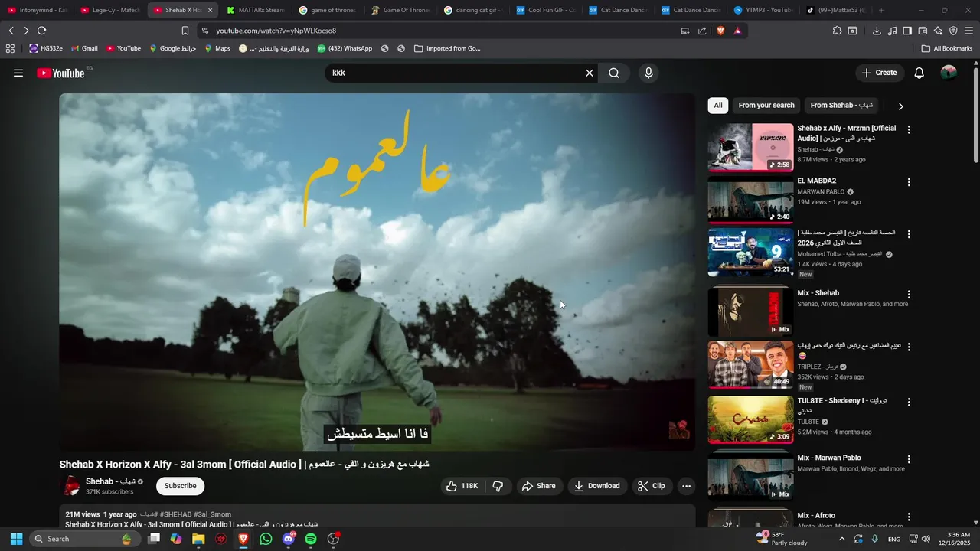Open YouTube notifications bell

(920, 73)
